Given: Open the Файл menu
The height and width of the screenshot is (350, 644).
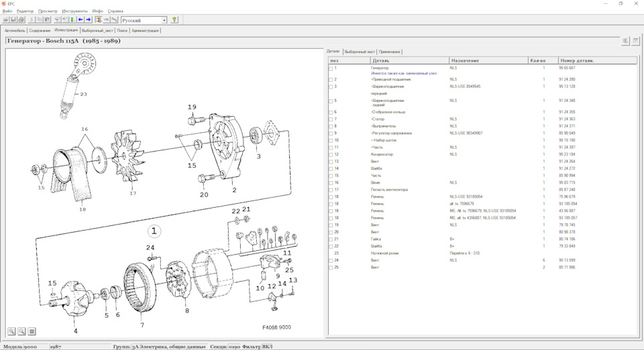Looking at the screenshot, I should click(x=7, y=11).
